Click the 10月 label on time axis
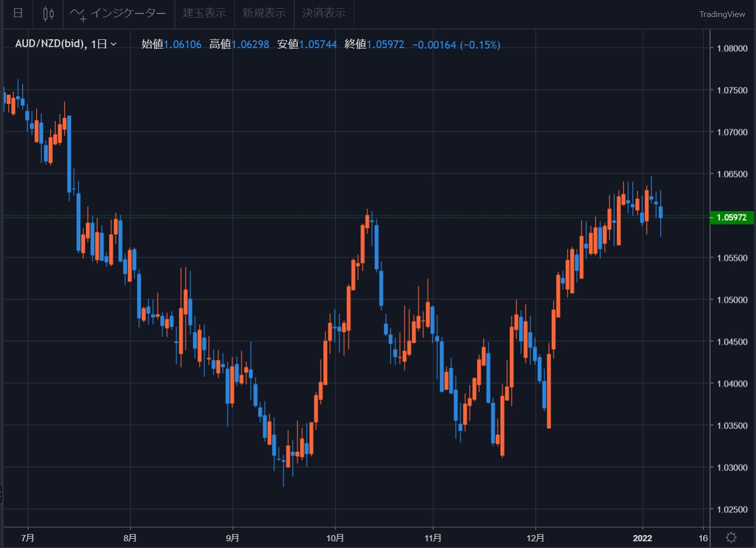756x548 pixels. click(335, 538)
